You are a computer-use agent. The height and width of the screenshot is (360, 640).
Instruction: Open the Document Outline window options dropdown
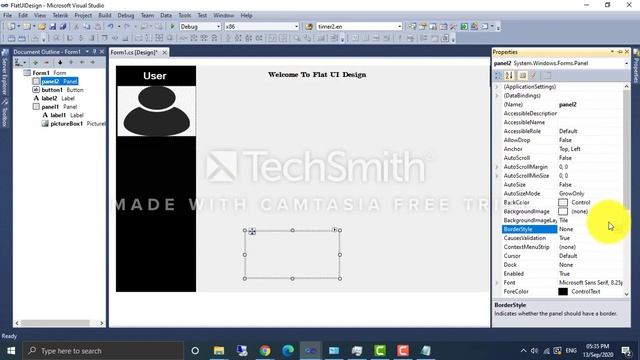tap(87, 52)
